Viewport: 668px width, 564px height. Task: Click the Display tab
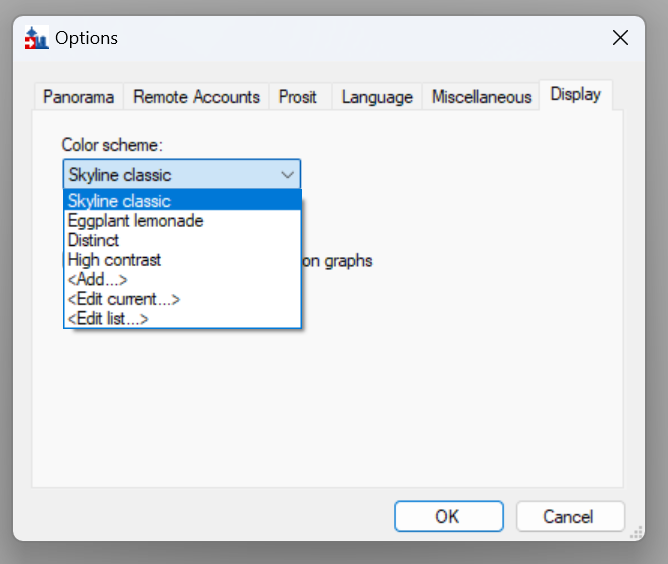(575, 95)
